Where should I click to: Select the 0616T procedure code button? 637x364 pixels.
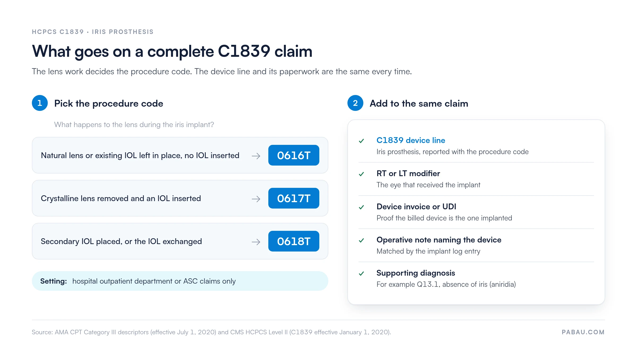(294, 155)
